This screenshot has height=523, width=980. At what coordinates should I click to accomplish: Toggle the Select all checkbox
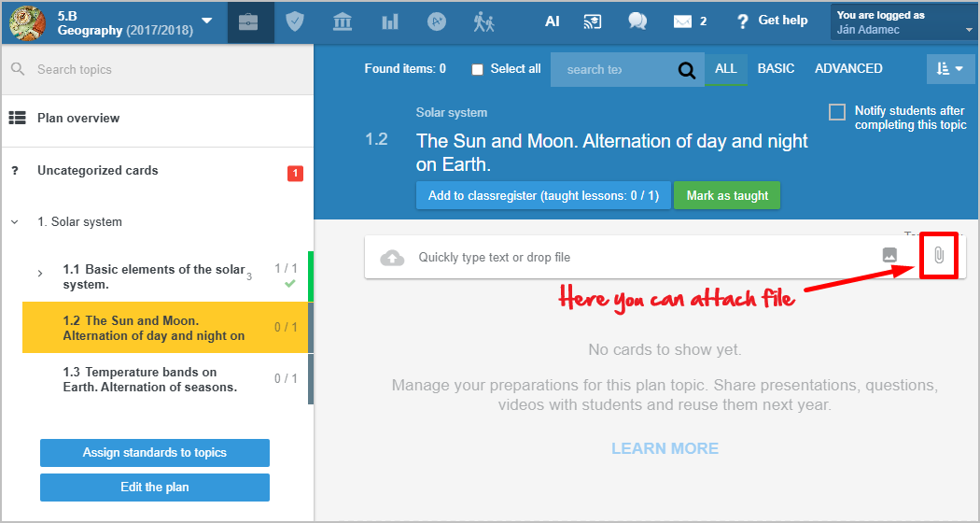pos(478,69)
